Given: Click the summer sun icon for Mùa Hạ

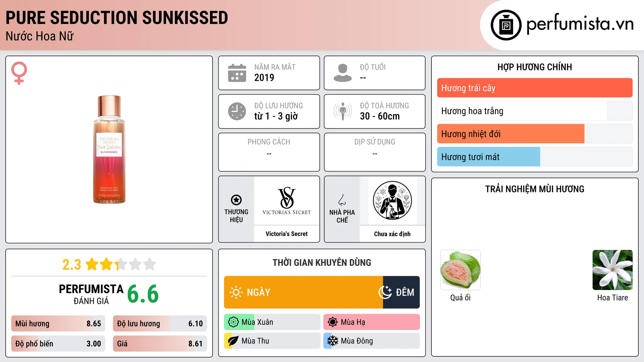Looking at the screenshot, I should click(x=333, y=322).
